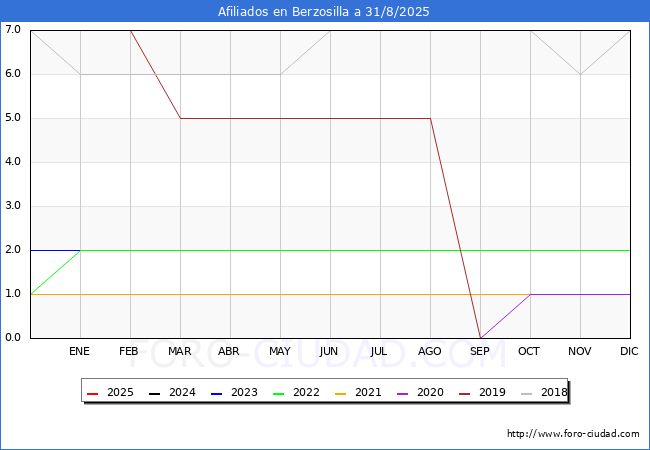
Task: Click the chart title 'Afiliados en Berzosilla a 31/8/2025'
Action: [x=324, y=12]
